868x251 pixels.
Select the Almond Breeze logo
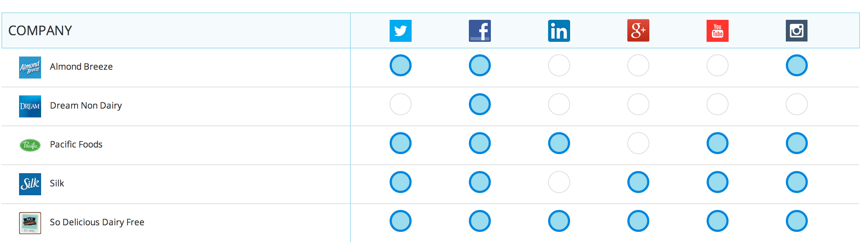pyautogui.click(x=30, y=68)
